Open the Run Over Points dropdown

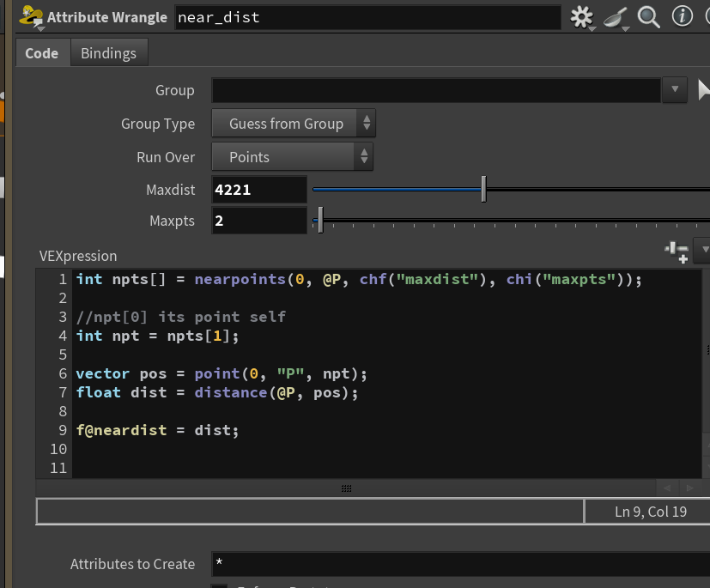(292, 156)
